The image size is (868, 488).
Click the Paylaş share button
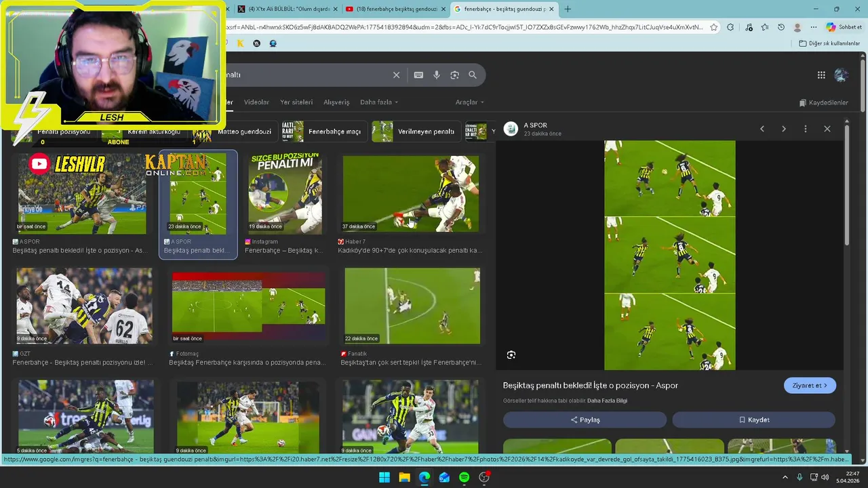click(x=585, y=420)
